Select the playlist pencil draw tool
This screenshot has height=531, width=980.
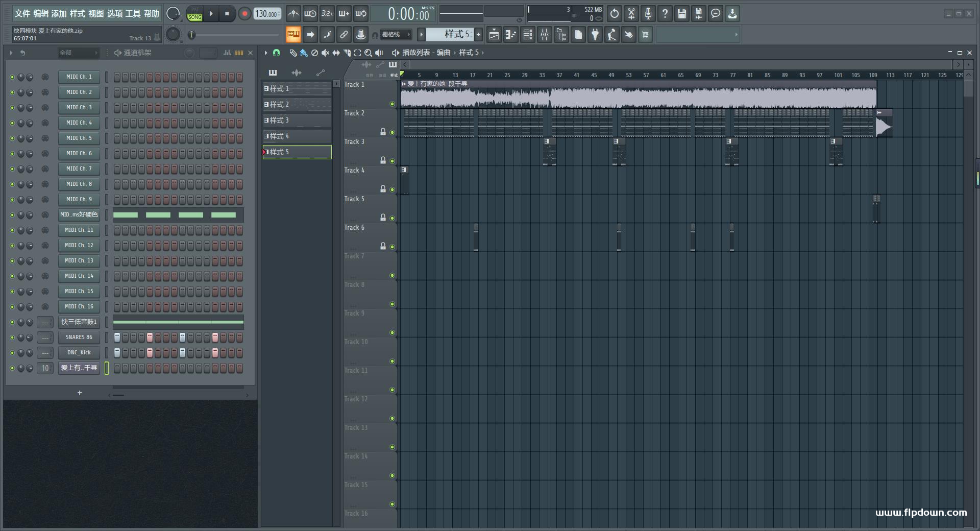[293, 53]
